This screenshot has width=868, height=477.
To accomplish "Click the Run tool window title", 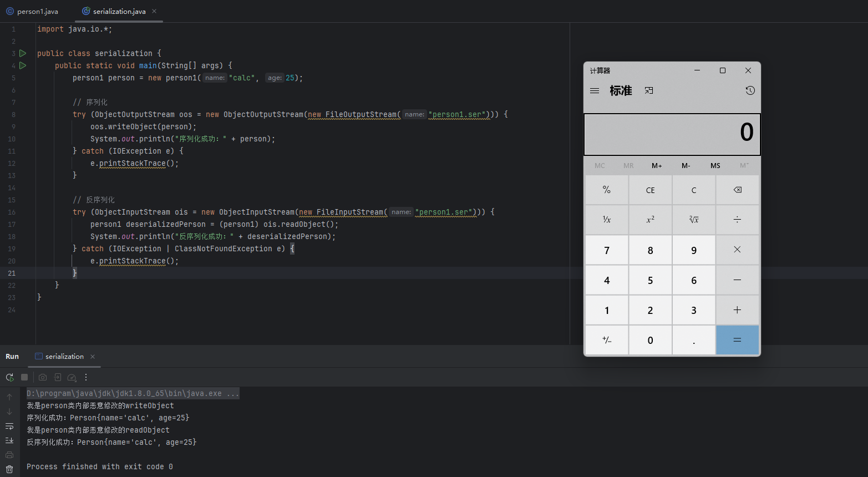I will (12, 357).
